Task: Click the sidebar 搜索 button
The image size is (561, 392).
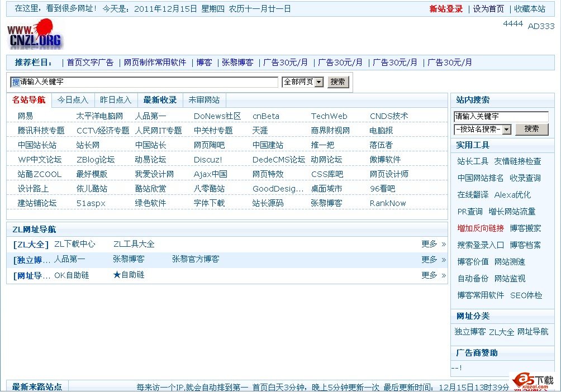Action: pos(531,129)
